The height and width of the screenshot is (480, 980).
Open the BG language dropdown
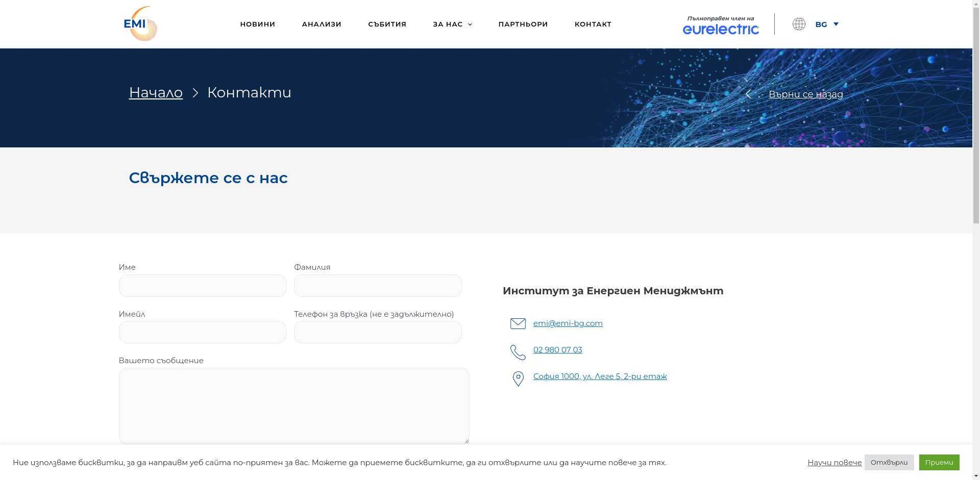(x=826, y=24)
